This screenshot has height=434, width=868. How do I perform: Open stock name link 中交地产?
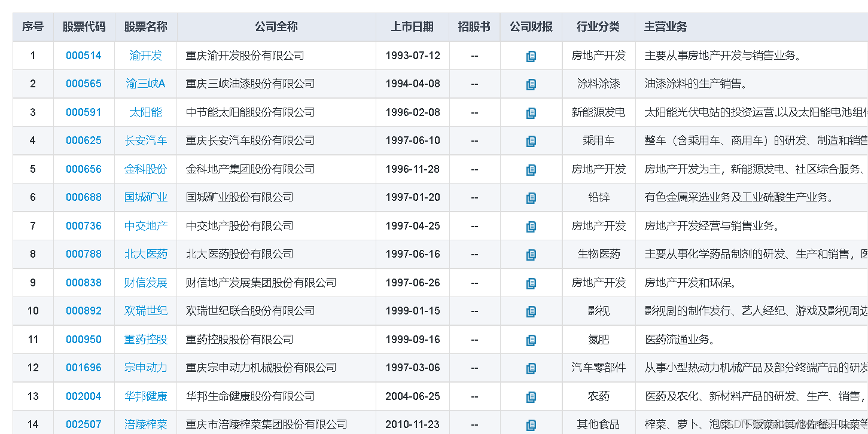146,226
